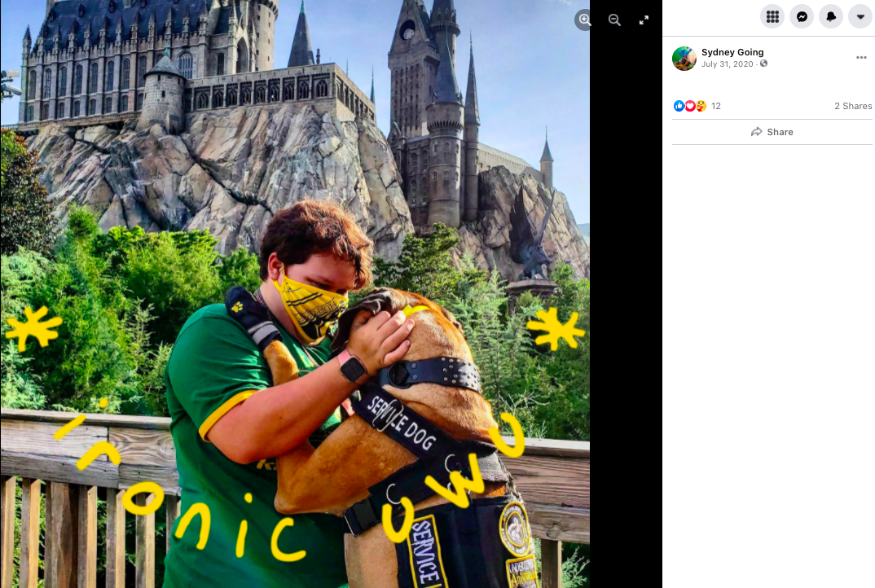
Task: Click the Hogwarts castle photo
Action: click(295, 294)
